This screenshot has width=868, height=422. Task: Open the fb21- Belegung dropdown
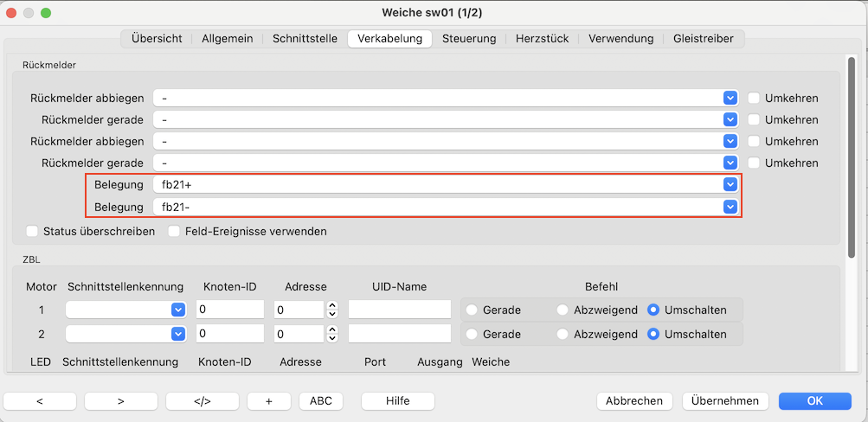(x=730, y=207)
